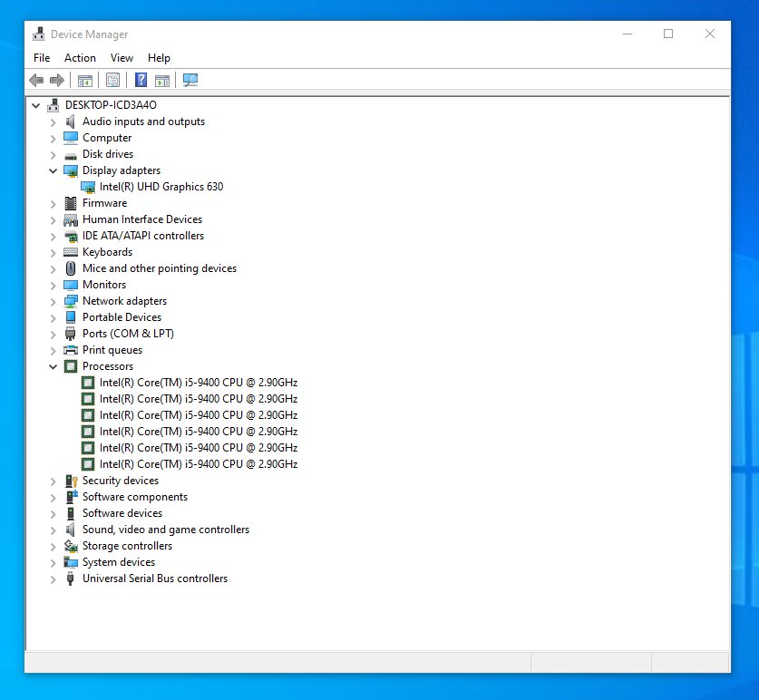Expand Mice and other pointing devices
Image resolution: width=759 pixels, height=700 pixels.
click(x=54, y=269)
